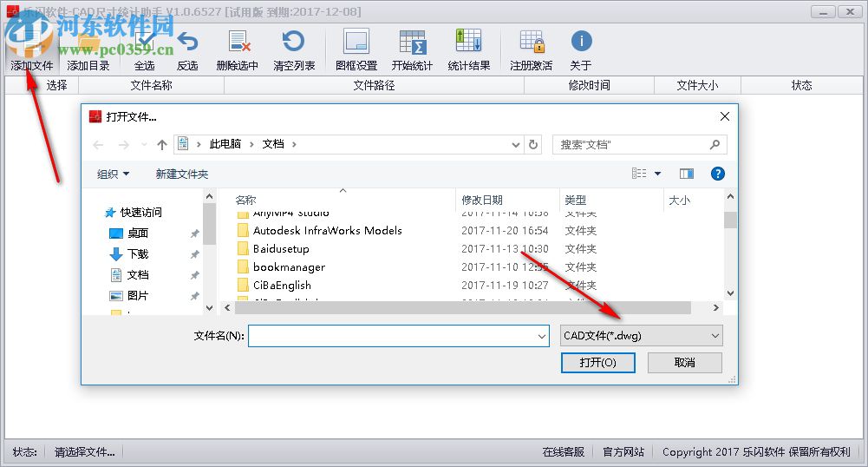Click the 打开(O) open button
868x467 pixels.
click(x=597, y=363)
